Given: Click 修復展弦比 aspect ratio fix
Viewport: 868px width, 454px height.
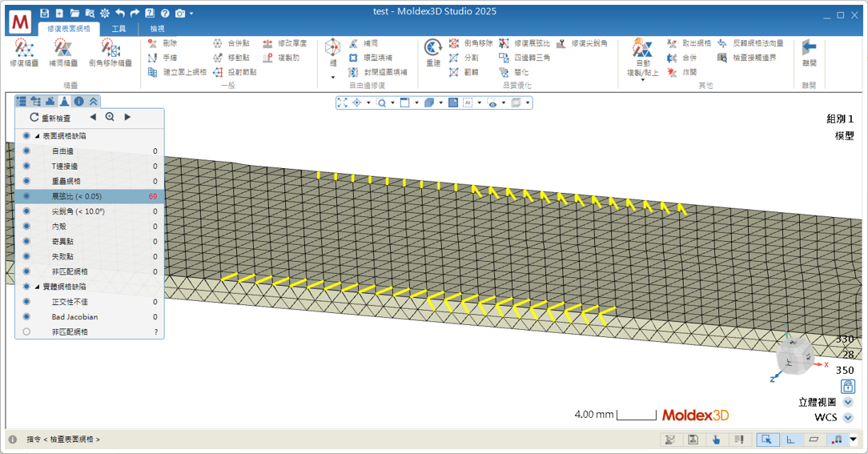Looking at the screenshot, I should [x=524, y=43].
